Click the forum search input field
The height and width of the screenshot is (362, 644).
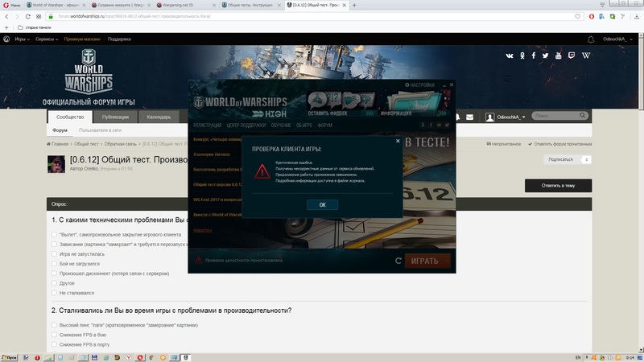[555, 116]
